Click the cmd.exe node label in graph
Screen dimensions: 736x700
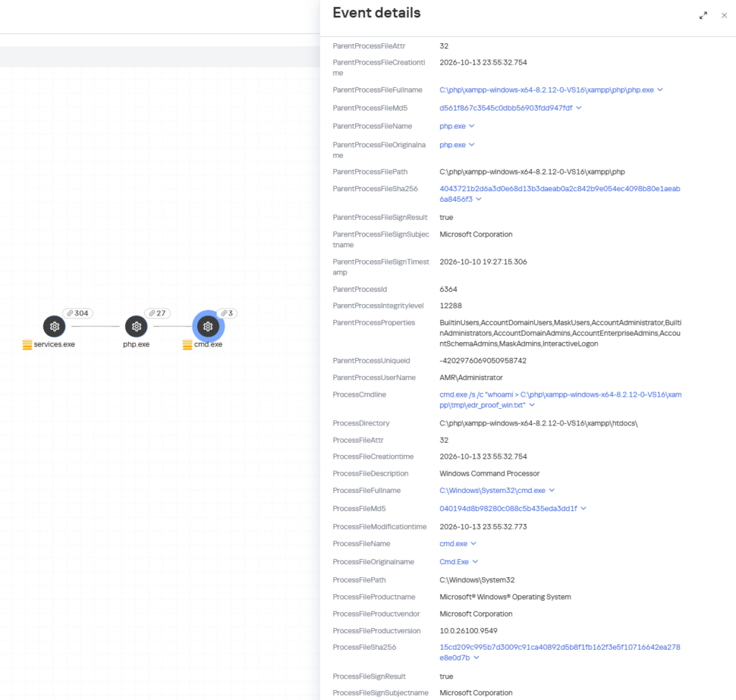[x=208, y=344]
